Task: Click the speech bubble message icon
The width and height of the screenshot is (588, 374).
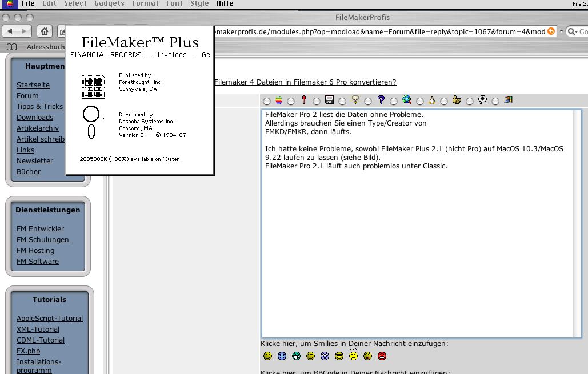Action: (x=483, y=100)
